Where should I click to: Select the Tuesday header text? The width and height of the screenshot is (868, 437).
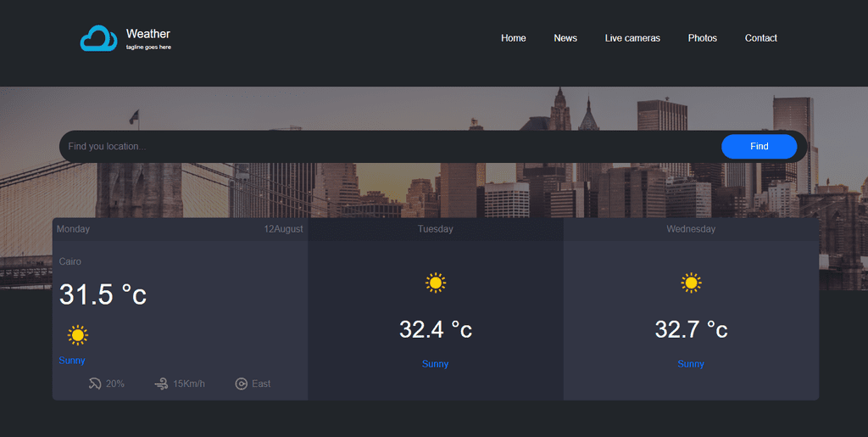pyautogui.click(x=435, y=229)
